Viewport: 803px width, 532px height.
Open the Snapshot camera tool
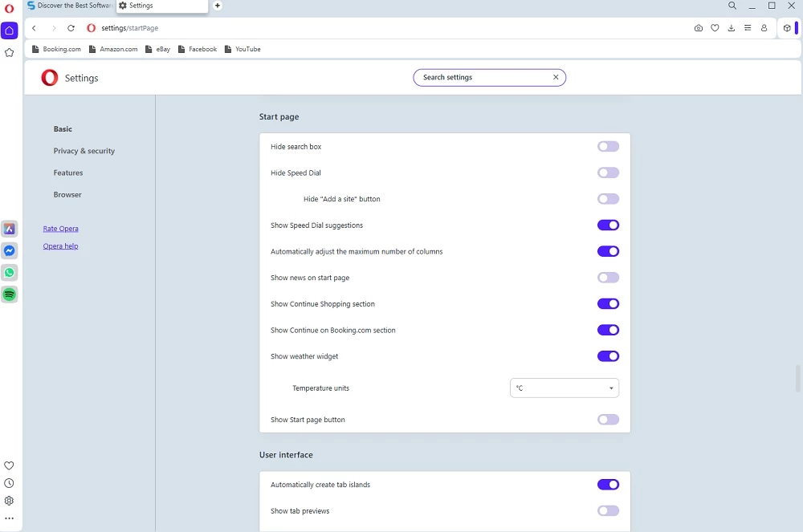click(x=698, y=28)
